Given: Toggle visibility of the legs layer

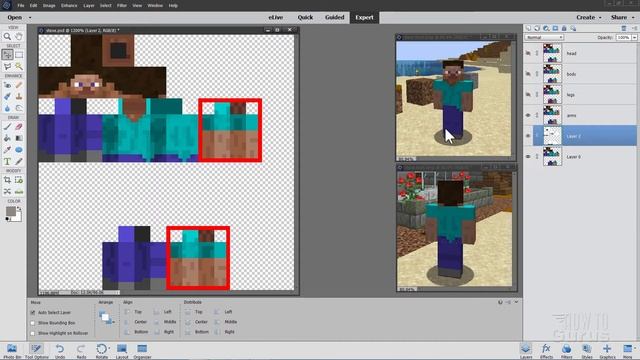Looking at the screenshot, I should [x=528, y=94].
